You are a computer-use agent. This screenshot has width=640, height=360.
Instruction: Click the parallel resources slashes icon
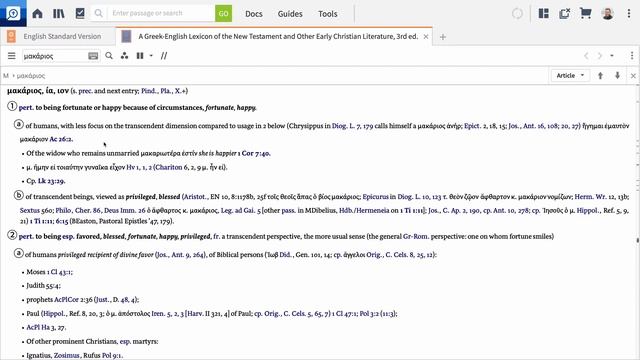pyautogui.click(x=164, y=56)
